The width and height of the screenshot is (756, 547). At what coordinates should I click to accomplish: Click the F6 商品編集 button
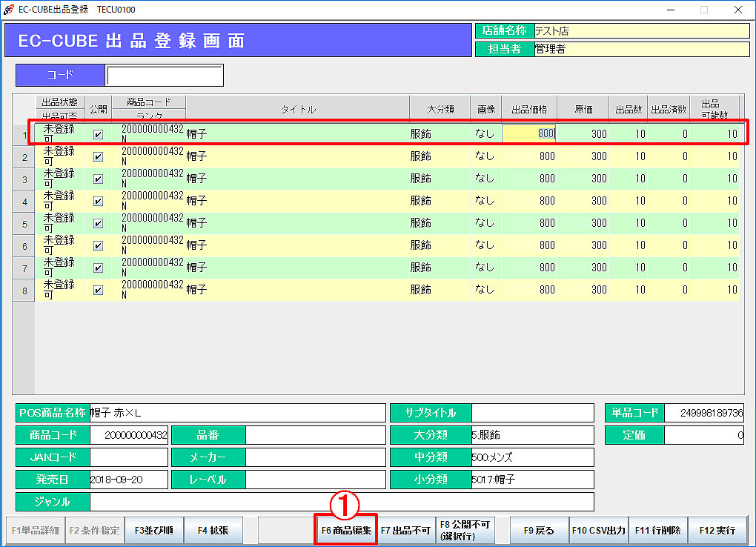pyautogui.click(x=346, y=531)
